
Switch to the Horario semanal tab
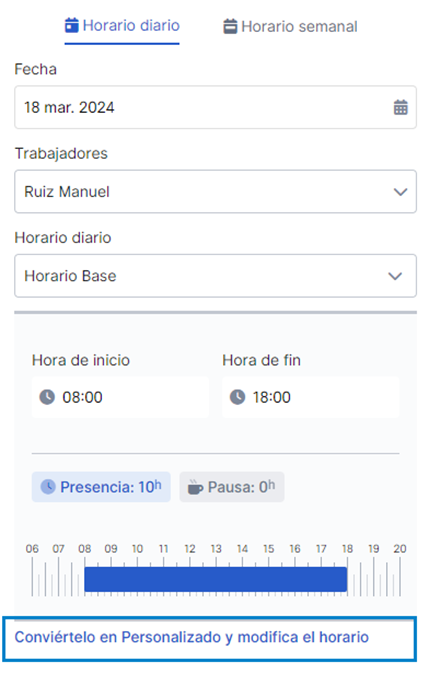tap(290, 26)
